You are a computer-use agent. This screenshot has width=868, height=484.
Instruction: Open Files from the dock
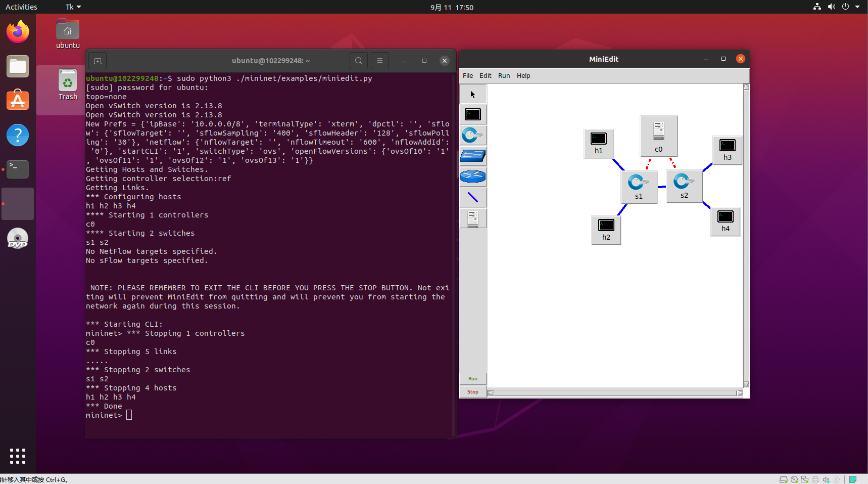[18, 66]
